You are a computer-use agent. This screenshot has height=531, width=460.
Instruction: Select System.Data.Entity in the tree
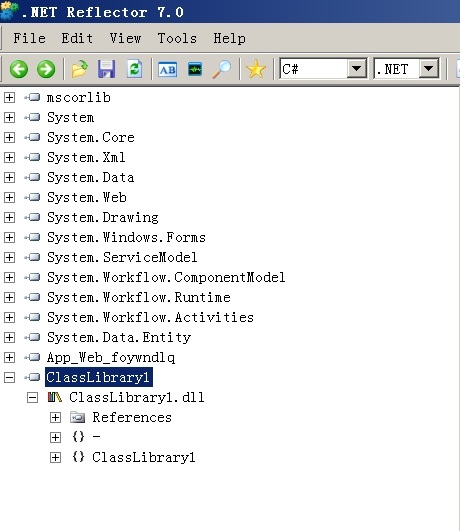[119, 337]
